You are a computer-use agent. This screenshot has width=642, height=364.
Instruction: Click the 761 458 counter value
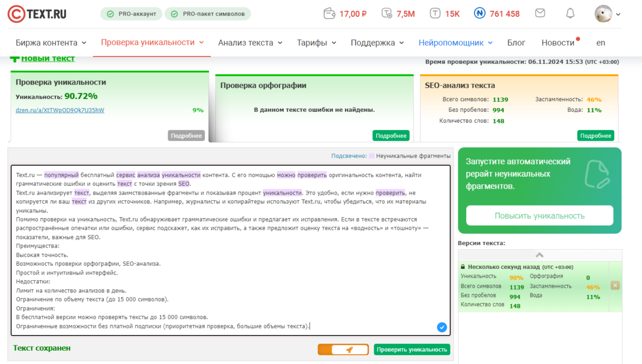504,14
